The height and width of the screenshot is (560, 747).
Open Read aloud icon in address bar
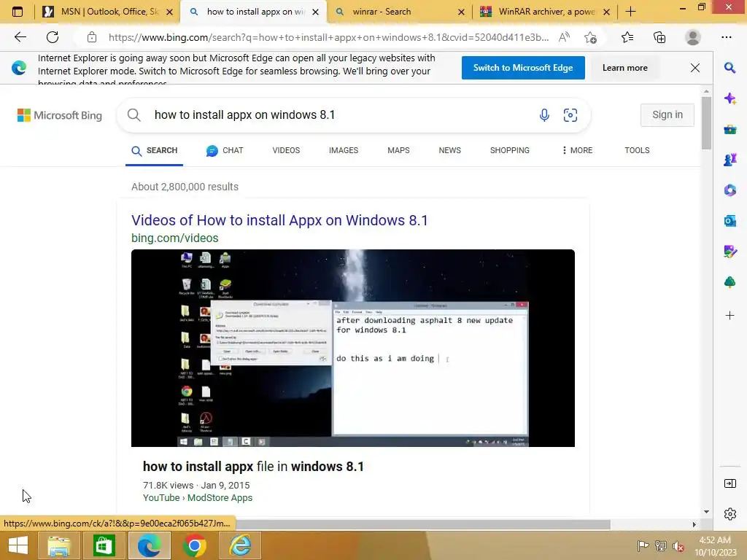pos(564,37)
